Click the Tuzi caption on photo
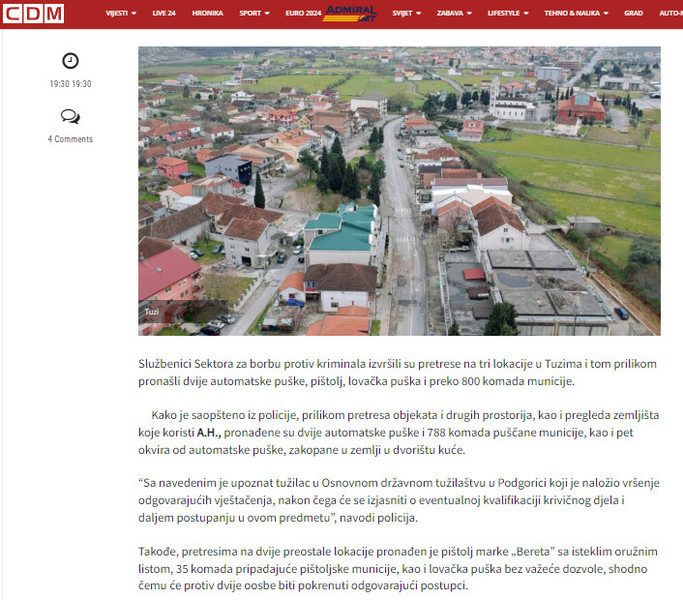This screenshot has width=683, height=600. coord(152,312)
